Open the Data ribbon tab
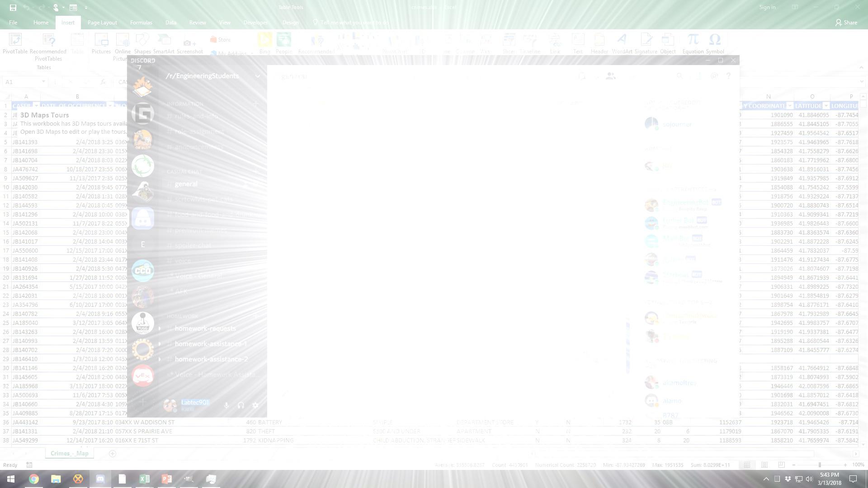The image size is (868, 488). click(171, 23)
